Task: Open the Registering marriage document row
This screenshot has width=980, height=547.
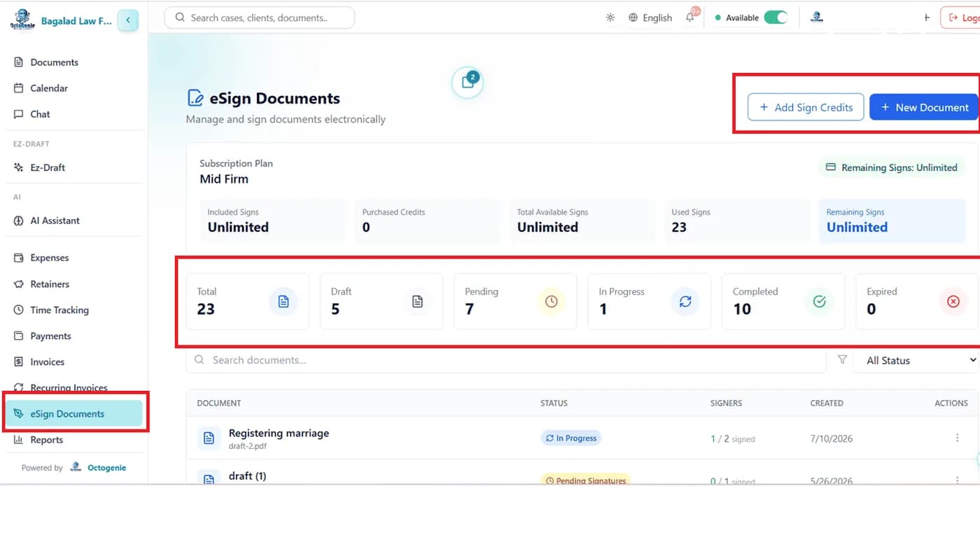Action: (x=583, y=438)
